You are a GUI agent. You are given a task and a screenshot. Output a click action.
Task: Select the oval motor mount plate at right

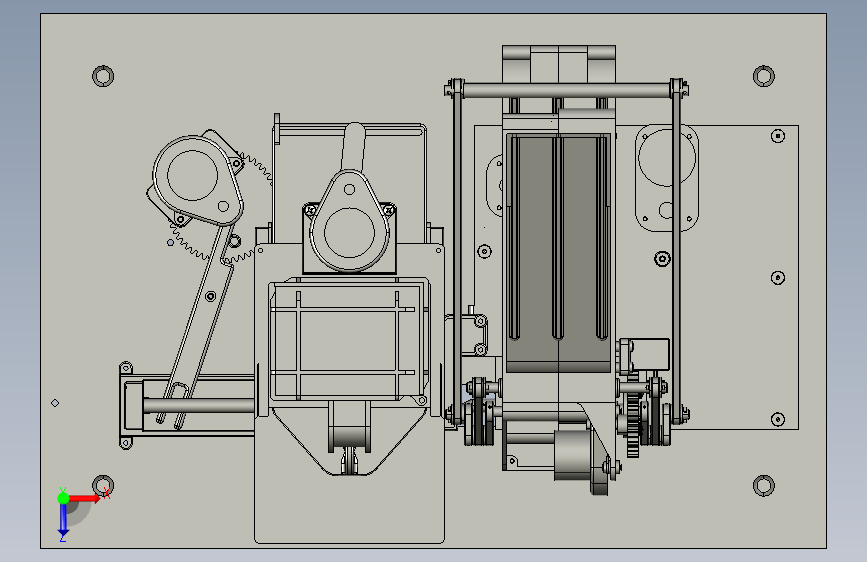click(667, 177)
